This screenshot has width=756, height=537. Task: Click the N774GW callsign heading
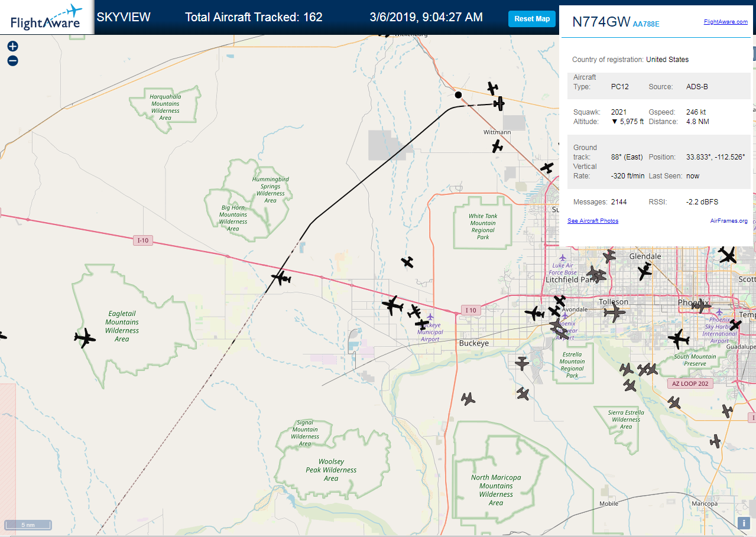pyautogui.click(x=601, y=22)
